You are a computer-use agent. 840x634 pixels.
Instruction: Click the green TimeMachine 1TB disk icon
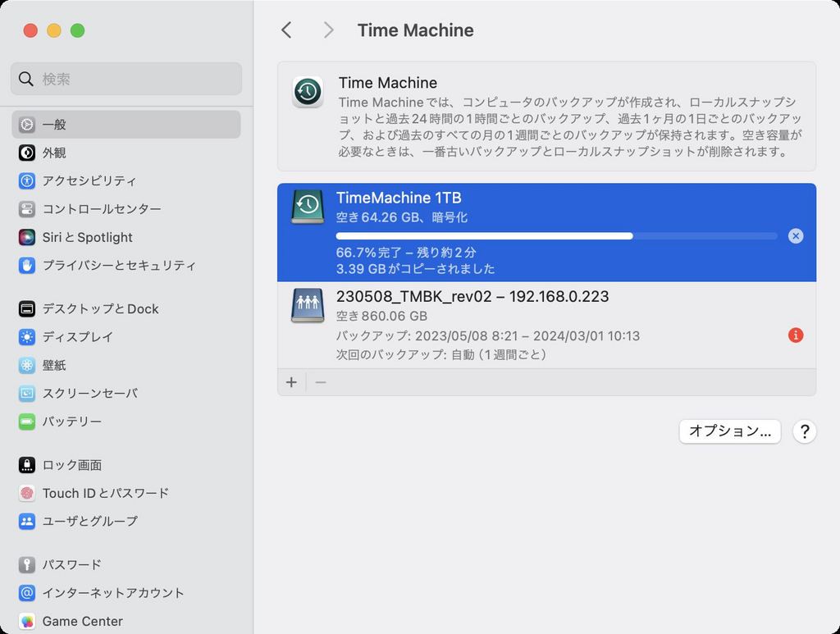tap(308, 206)
